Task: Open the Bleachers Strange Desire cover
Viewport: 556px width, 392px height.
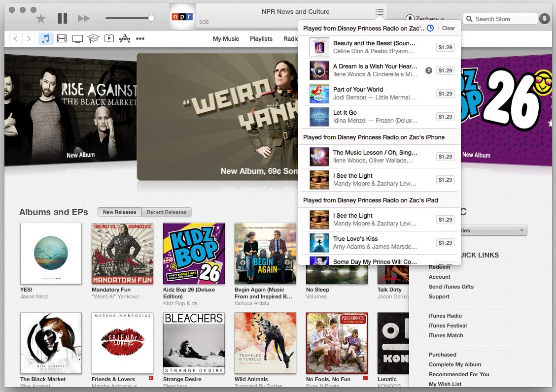Action: coord(194,343)
